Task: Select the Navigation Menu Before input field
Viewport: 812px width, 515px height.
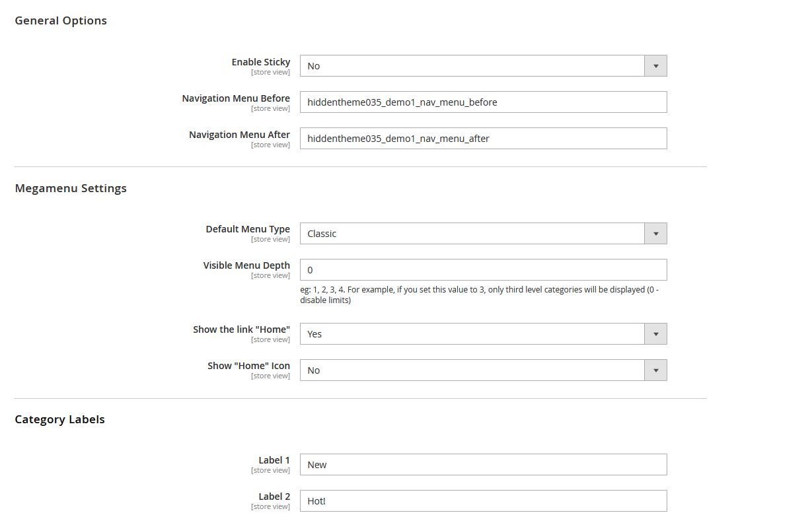Action: click(x=483, y=102)
